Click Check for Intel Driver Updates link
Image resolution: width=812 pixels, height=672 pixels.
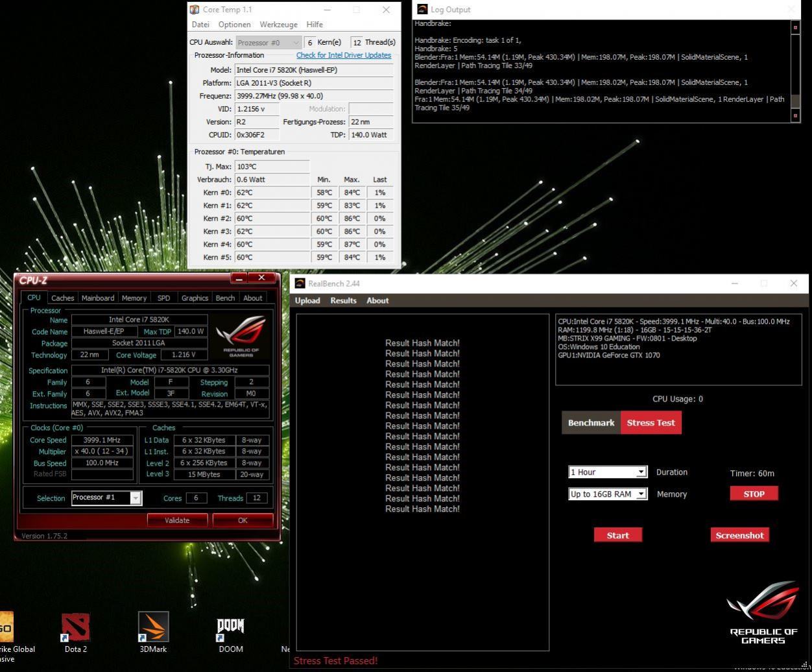[x=344, y=55]
